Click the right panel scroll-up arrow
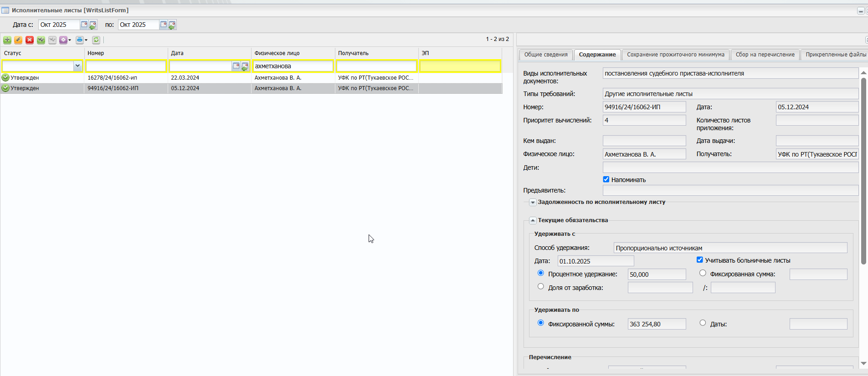868x376 pixels. click(x=863, y=73)
